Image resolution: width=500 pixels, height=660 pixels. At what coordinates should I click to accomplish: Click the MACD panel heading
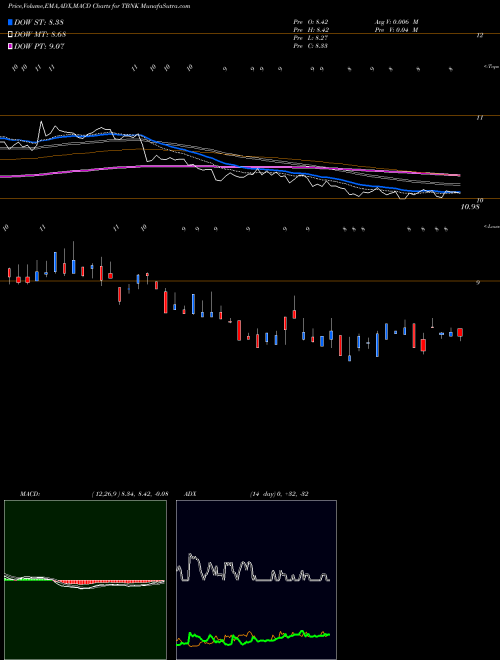click(30, 494)
